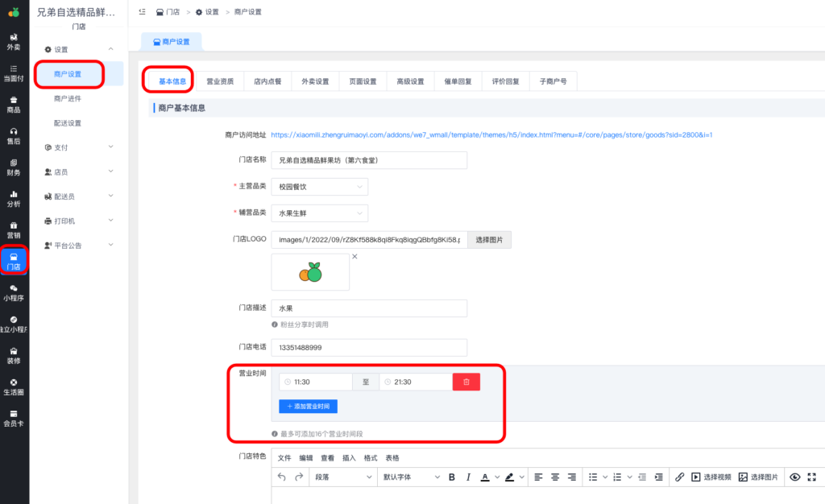Open the 辅营品类 dropdown showing 水果生鲜

tap(319, 213)
